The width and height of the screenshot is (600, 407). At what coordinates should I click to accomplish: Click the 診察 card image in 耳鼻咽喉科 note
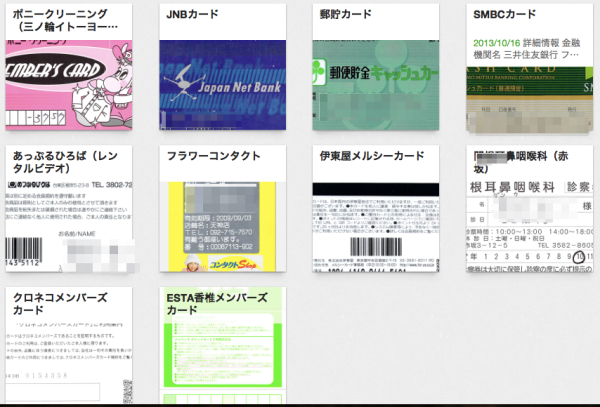pyautogui.click(x=530, y=227)
